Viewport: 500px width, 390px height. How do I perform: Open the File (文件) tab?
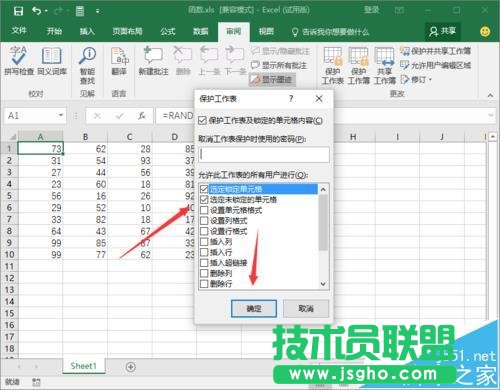[19, 32]
